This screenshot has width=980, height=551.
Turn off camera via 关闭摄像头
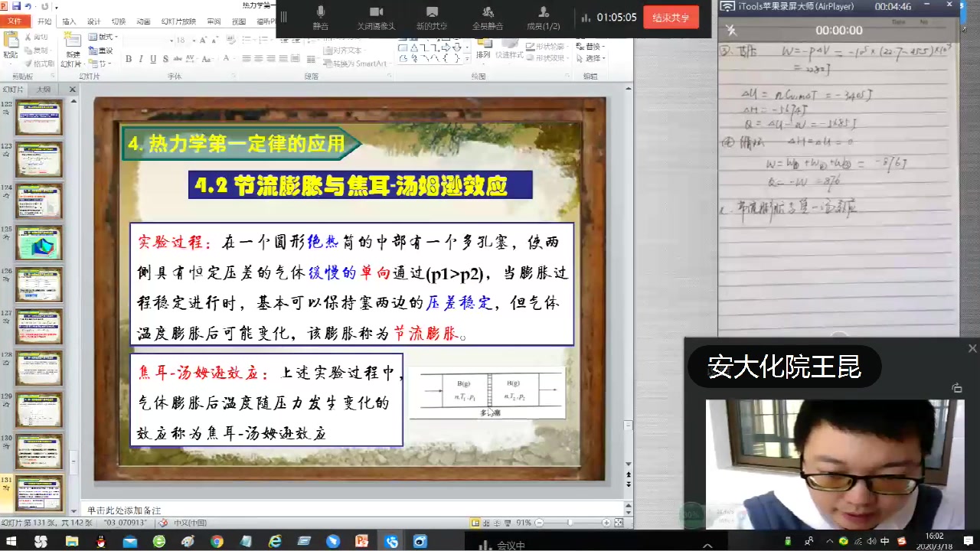pos(376,18)
